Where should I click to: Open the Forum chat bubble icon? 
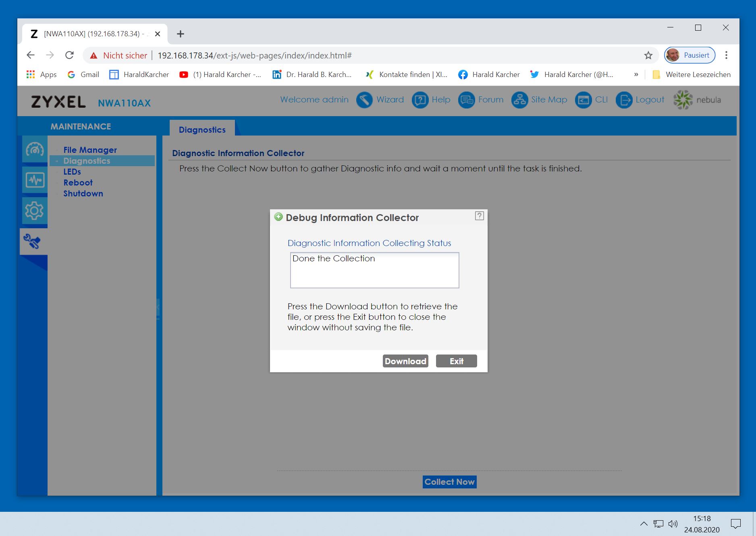coord(467,100)
